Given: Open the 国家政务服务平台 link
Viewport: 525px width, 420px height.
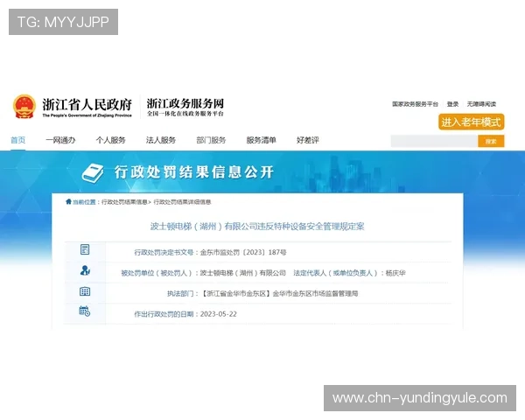Looking at the screenshot, I should point(415,104).
